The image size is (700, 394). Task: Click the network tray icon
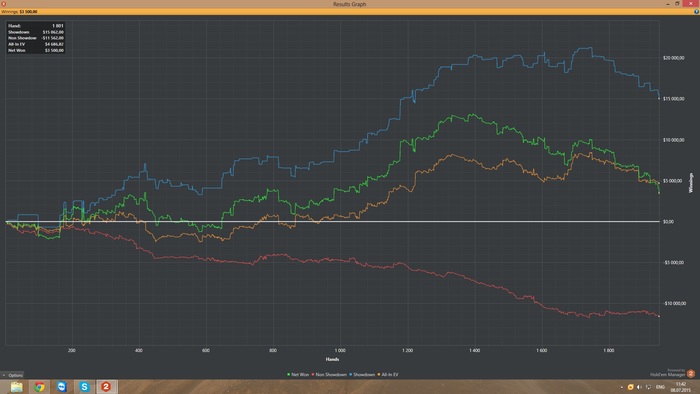[x=648, y=387]
